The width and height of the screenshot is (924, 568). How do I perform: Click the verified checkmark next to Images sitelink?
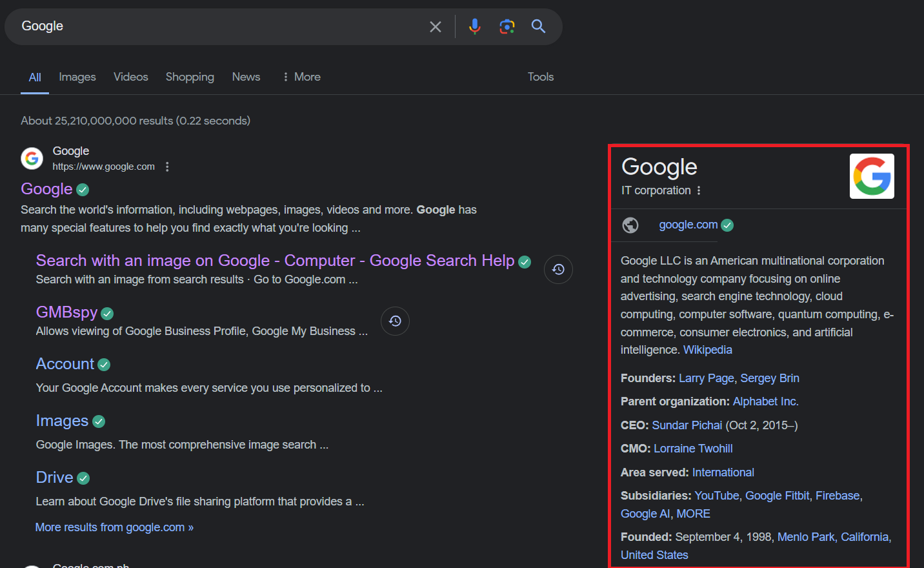coord(99,421)
